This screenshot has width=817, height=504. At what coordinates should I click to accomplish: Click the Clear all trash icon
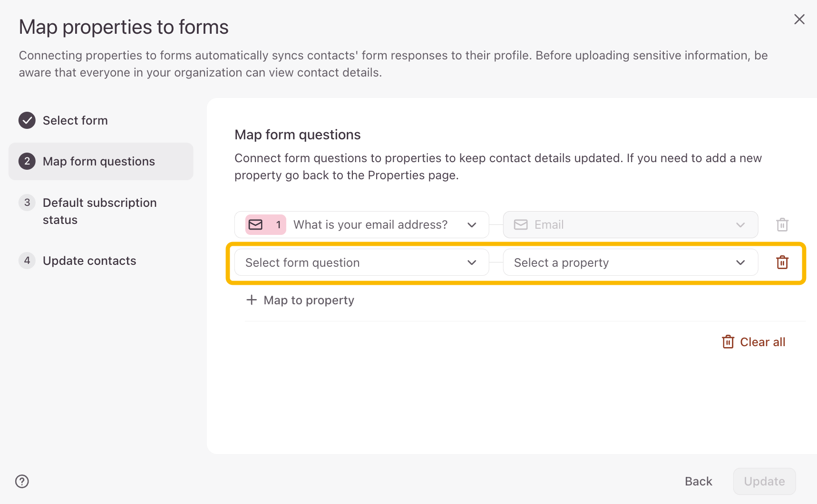[728, 342]
